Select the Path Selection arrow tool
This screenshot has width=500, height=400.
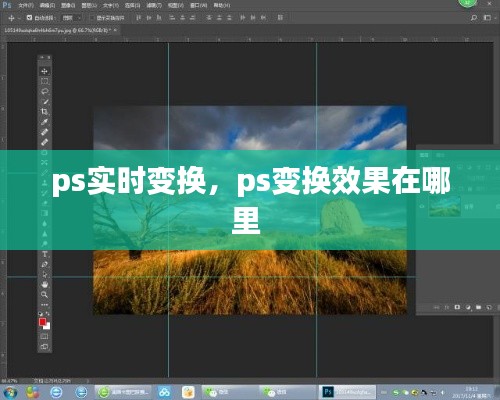click(x=44, y=275)
